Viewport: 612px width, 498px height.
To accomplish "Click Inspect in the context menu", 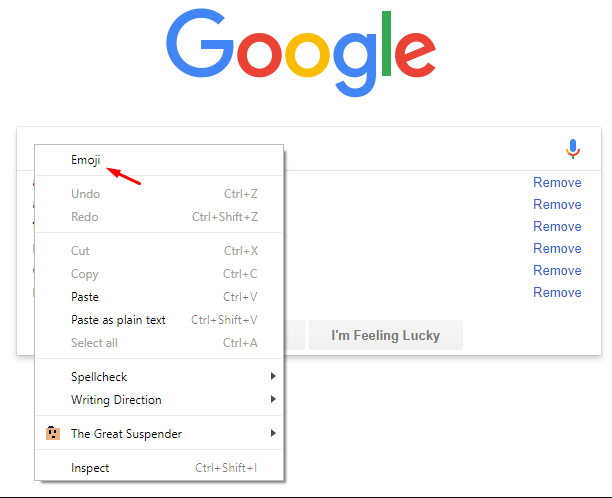I will tap(90, 468).
